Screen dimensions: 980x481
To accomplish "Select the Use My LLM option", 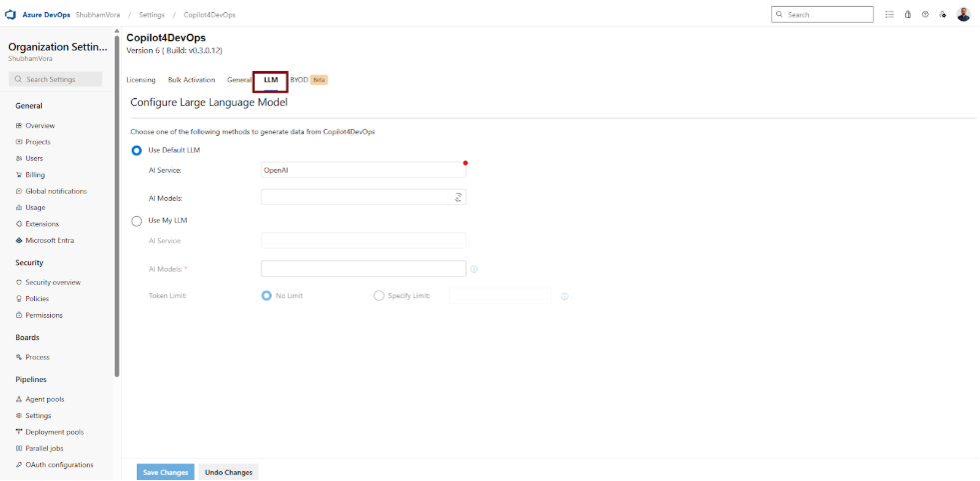I will (137, 220).
